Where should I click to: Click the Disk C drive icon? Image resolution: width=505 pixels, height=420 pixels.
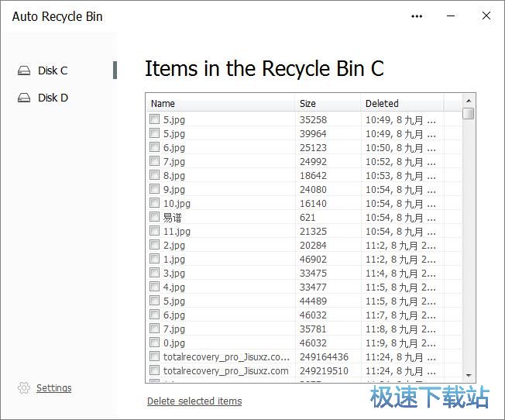click(x=24, y=71)
